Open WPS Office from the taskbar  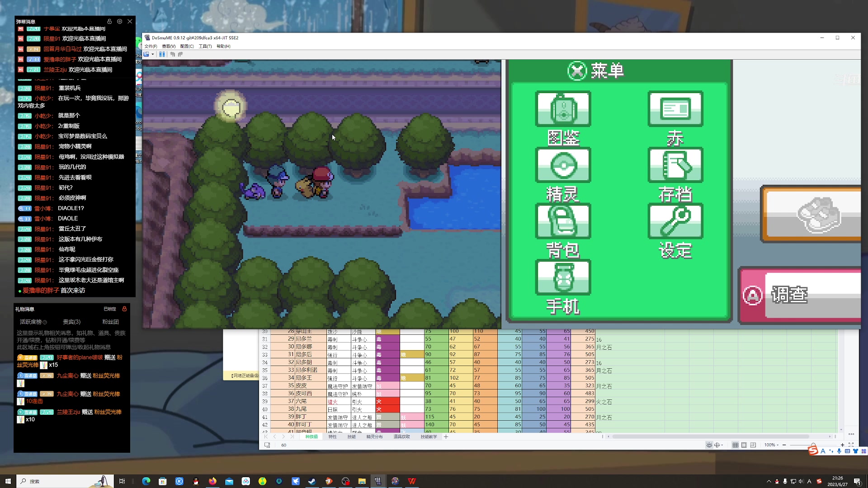click(412, 481)
